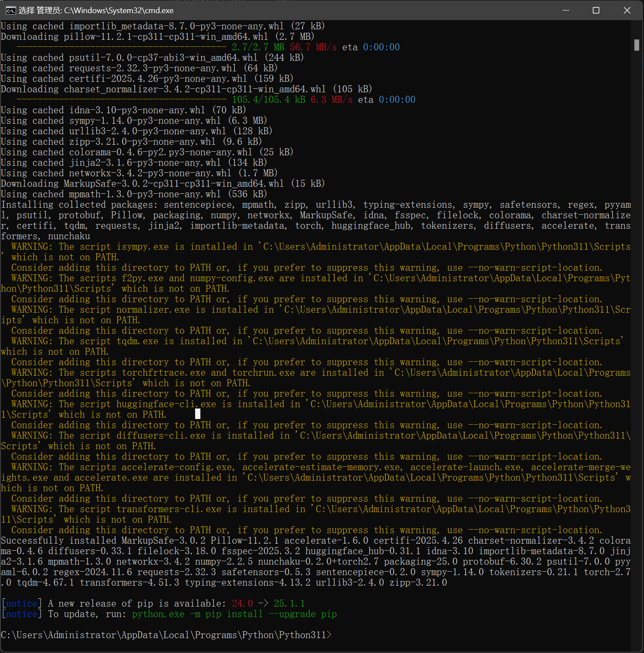Click 'Using cached networkx-3.4.2' line
Screen dimensions: 644x653
(x=139, y=173)
